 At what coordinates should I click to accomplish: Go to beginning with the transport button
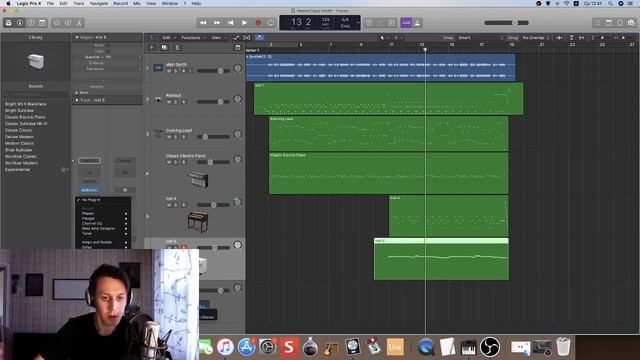(231, 23)
